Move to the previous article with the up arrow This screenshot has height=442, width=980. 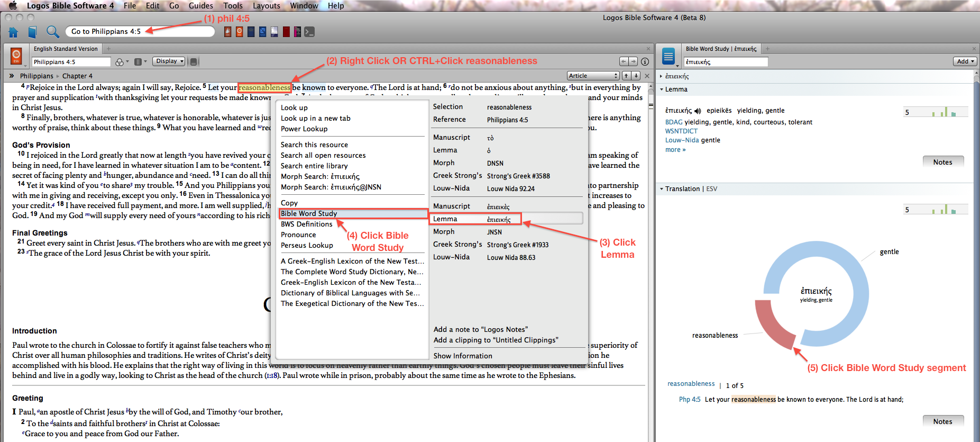click(626, 76)
